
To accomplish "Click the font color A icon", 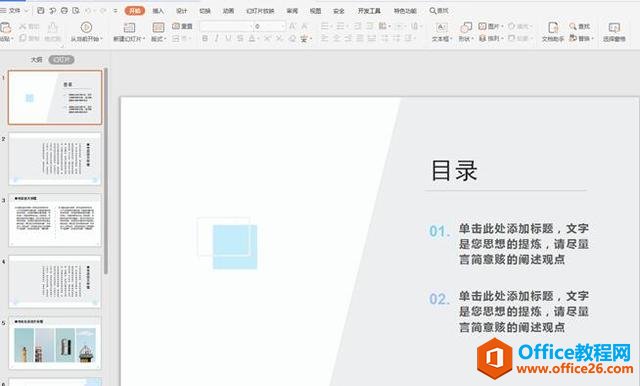I will pos(252,39).
